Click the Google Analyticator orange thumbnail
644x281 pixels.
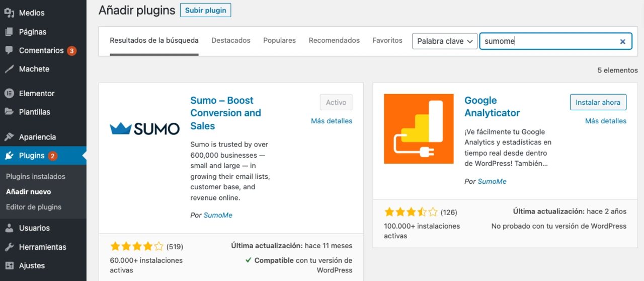(419, 129)
